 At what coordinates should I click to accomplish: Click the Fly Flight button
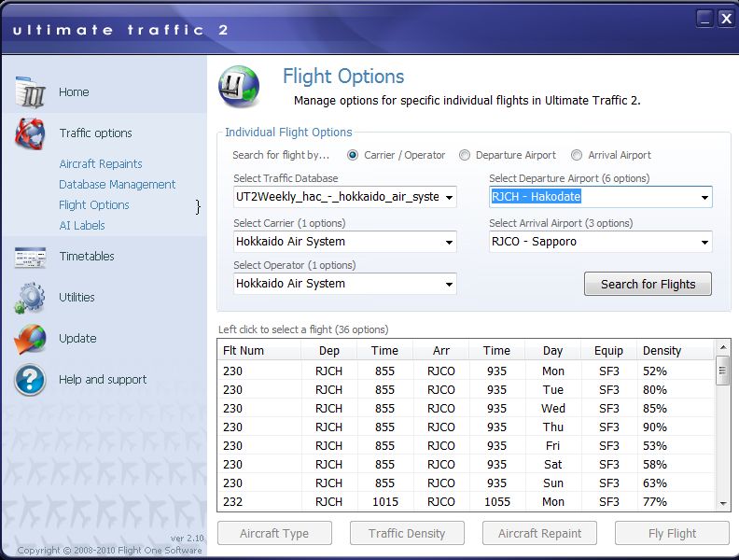pos(672,533)
